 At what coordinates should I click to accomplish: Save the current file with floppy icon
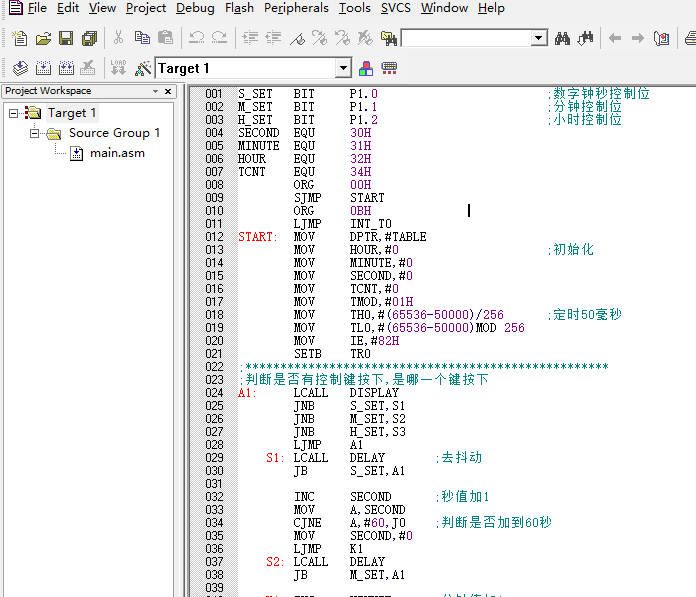pos(66,39)
